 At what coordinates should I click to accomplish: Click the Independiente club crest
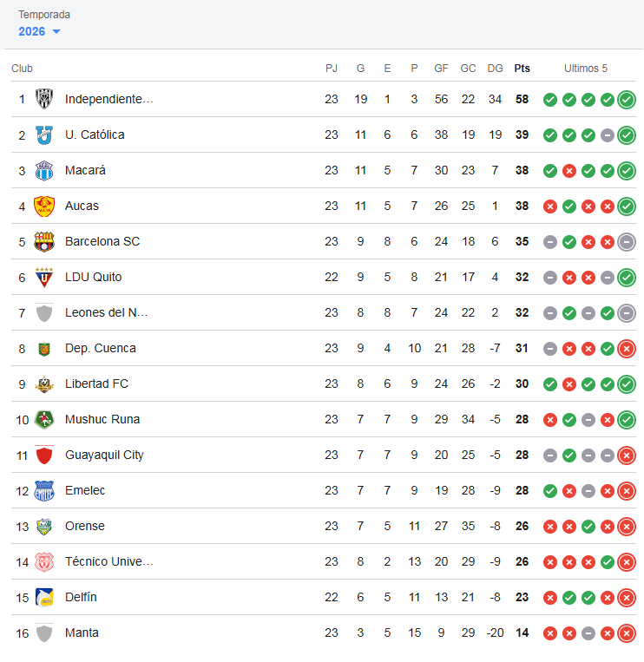pos(44,99)
